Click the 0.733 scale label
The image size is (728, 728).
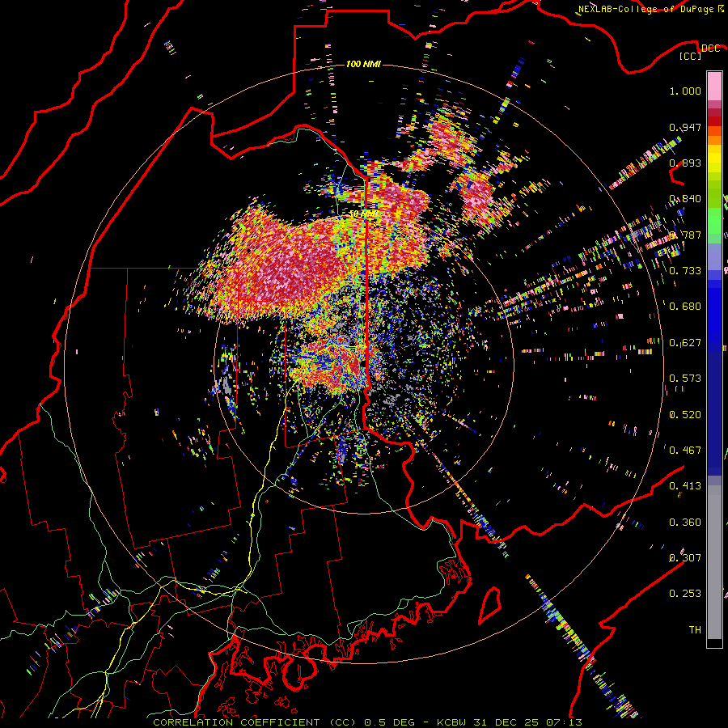[x=685, y=271]
